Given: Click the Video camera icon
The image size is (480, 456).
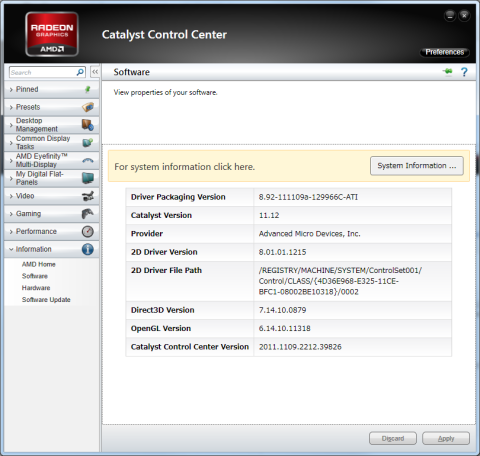Looking at the screenshot, I should (x=88, y=196).
